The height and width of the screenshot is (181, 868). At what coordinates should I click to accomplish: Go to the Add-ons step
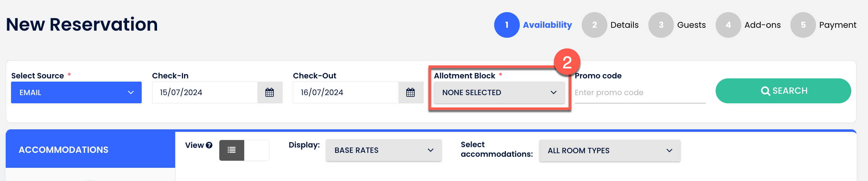click(762, 25)
